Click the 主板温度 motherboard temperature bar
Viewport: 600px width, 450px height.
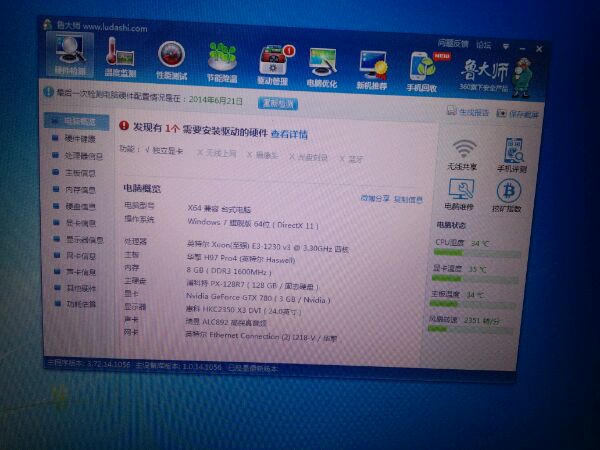coord(473,305)
